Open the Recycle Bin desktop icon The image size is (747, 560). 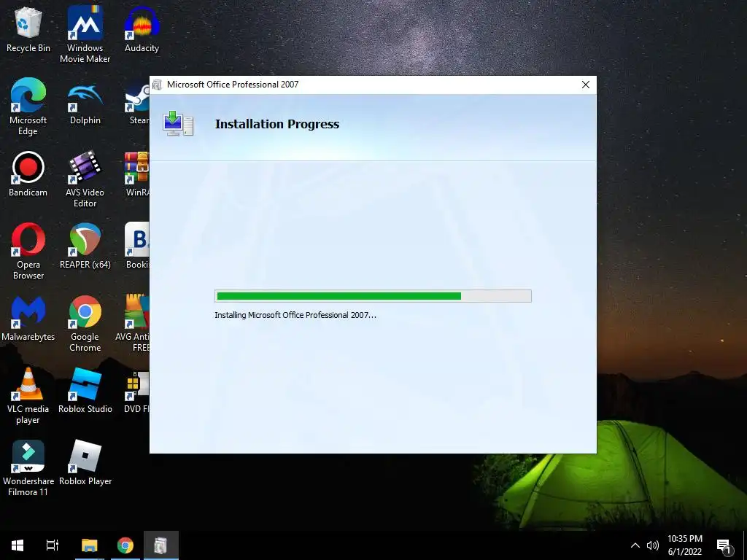(28, 29)
